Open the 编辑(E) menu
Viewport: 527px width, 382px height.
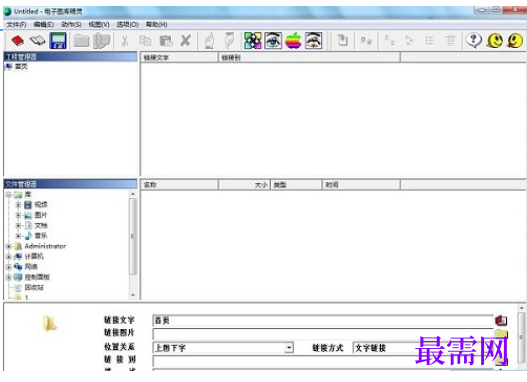coord(44,25)
